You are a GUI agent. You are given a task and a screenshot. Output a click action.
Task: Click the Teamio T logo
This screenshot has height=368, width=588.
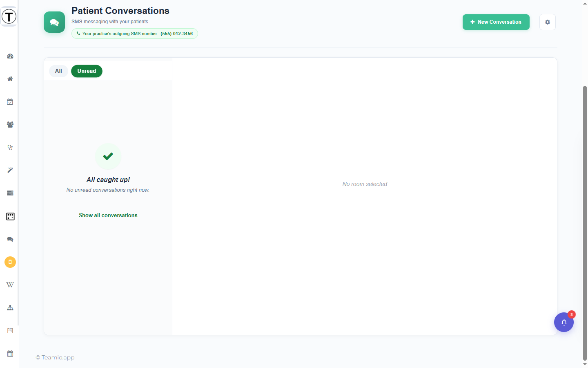tap(9, 17)
